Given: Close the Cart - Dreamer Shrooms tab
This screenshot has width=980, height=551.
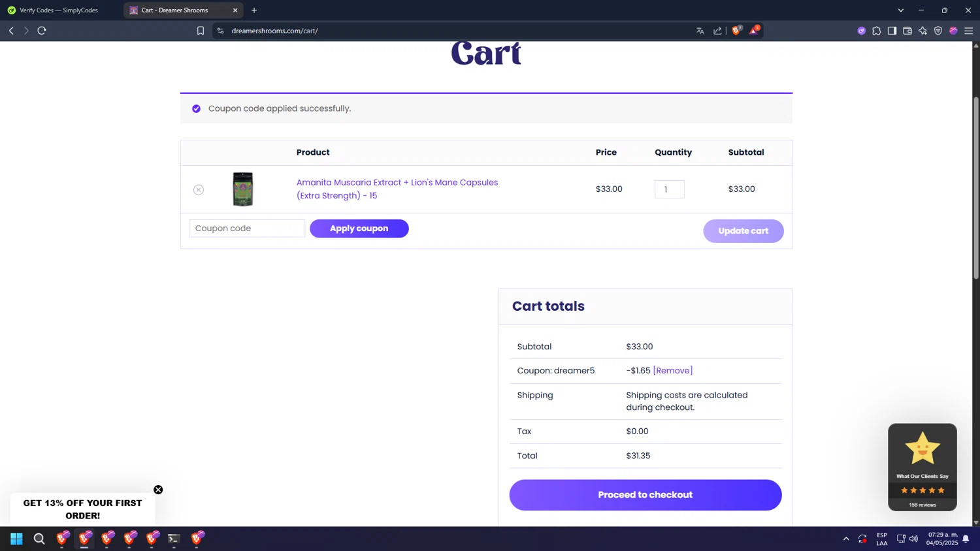Looking at the screenshot, I should coord(235,10).
